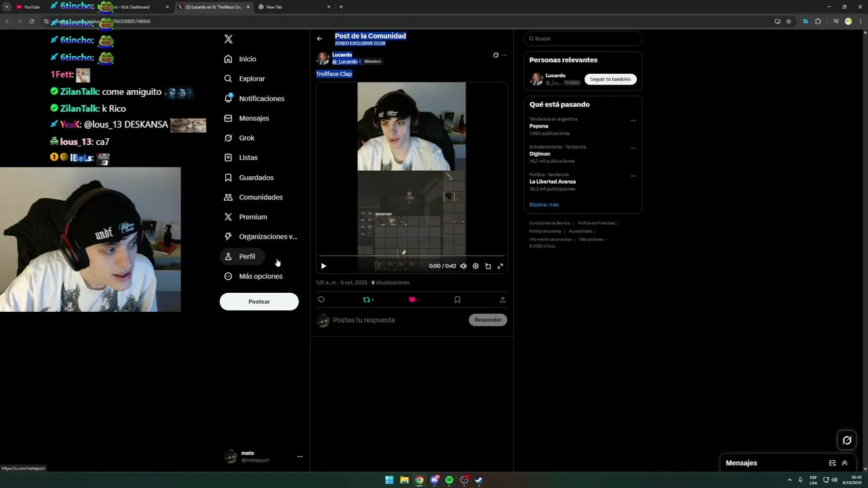This screenshot has width=868, height=488.
Task: Open the post's three-dot more menu
Action: (505, 55)
